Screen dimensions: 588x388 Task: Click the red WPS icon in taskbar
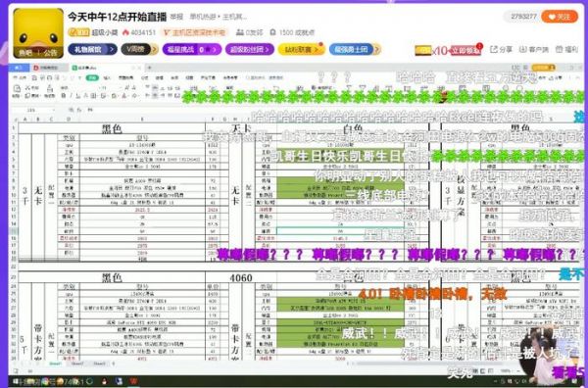pyautogui.click(x=133, y=381)
